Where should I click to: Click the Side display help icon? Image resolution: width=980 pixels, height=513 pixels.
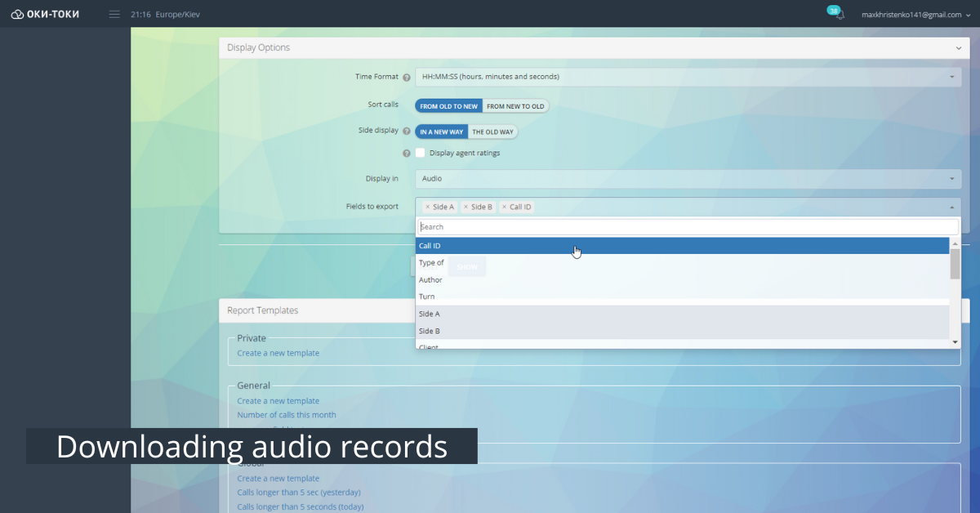pyautogui.click(x=407, y=132)
